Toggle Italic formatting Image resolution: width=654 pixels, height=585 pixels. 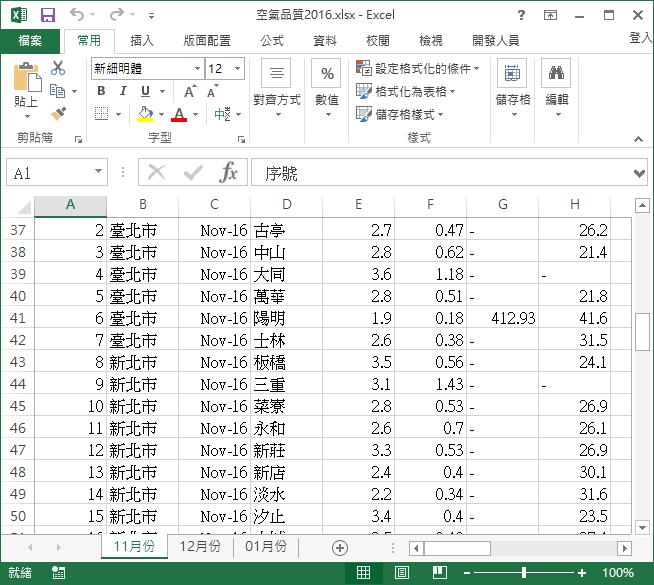click(123, 90)
